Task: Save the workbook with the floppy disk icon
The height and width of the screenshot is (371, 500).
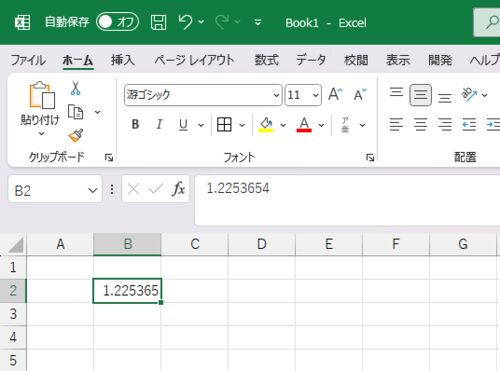Action: point(158,22)
